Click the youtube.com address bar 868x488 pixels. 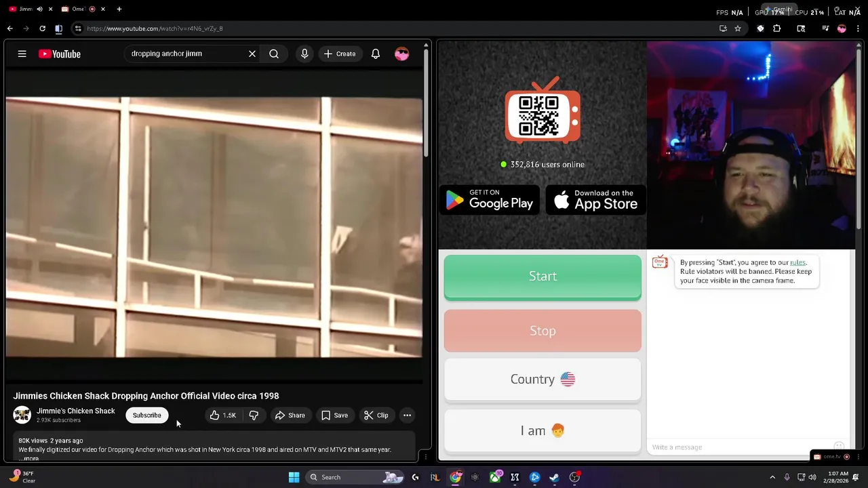click(393, 28)
